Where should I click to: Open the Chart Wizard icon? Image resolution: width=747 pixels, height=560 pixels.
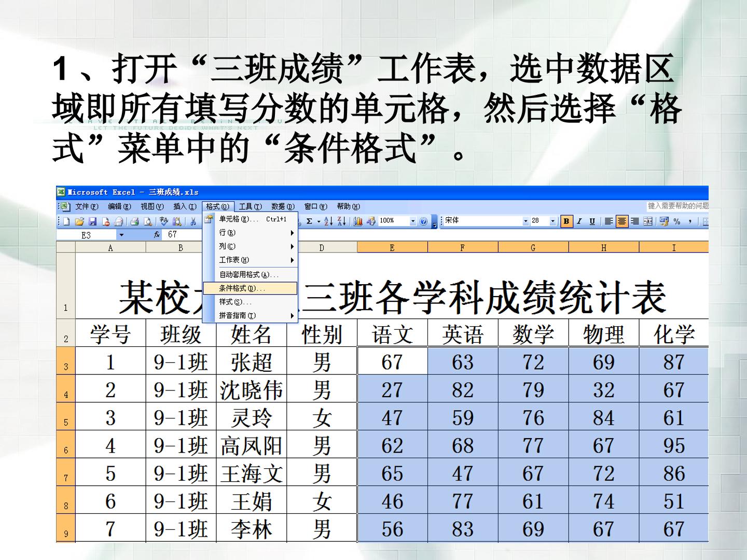click(358, 221)
